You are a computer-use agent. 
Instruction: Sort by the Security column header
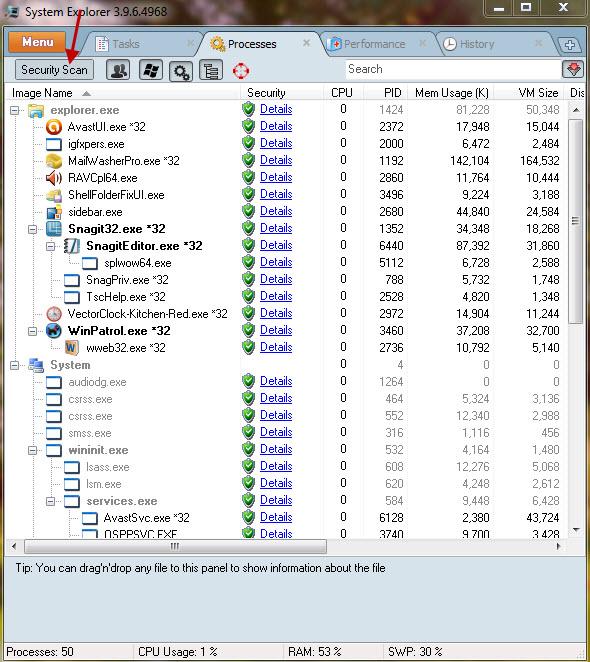[x=281, y=93]
